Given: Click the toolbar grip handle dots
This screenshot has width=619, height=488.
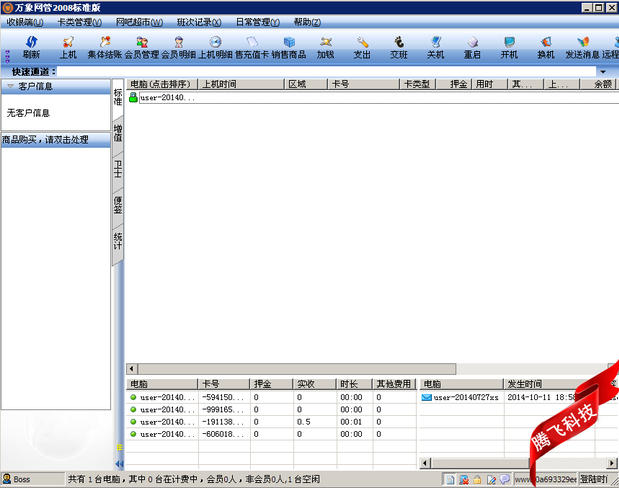Looking at the screenshot, I should [x=7, y=56].
